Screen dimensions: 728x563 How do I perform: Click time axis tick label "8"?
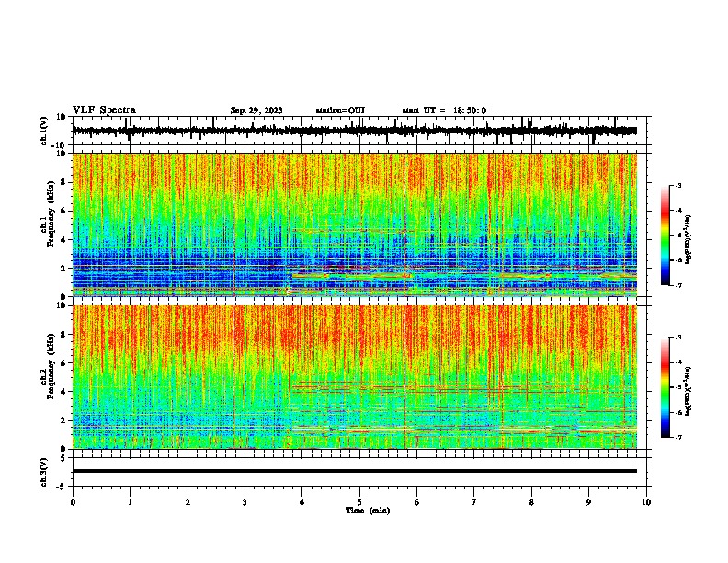tap(531, 502)
